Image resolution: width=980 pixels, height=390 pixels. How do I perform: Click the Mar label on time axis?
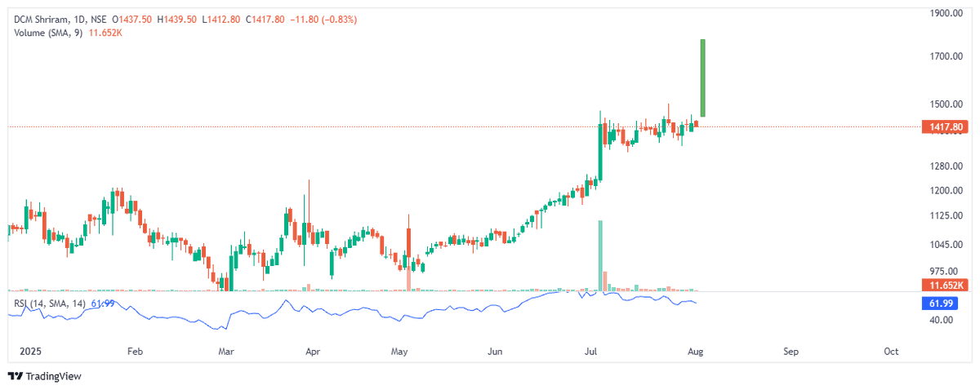227,352
